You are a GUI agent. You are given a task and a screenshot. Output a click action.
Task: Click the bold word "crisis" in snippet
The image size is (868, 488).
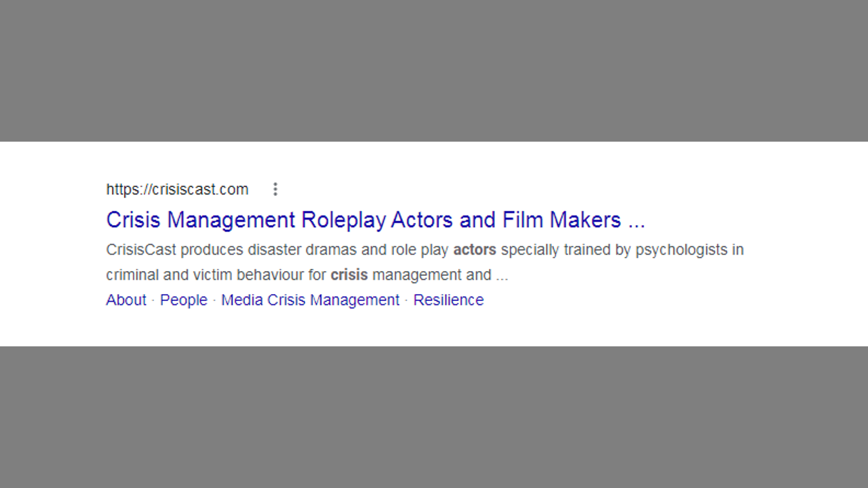349,275
